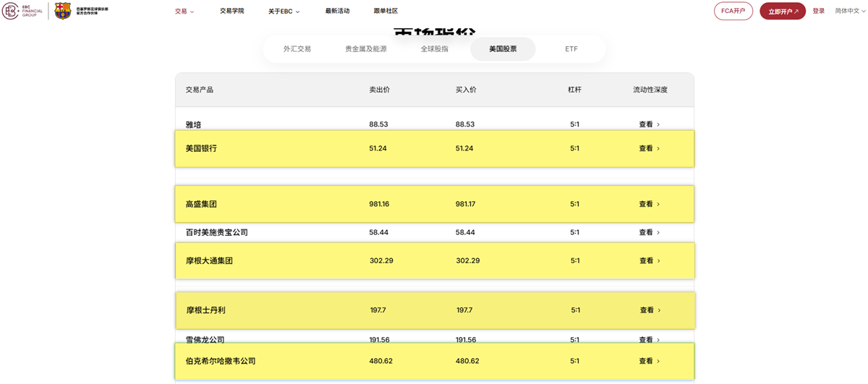Click the sell price 981.16

pyautogui.click(x=379, y=204)
